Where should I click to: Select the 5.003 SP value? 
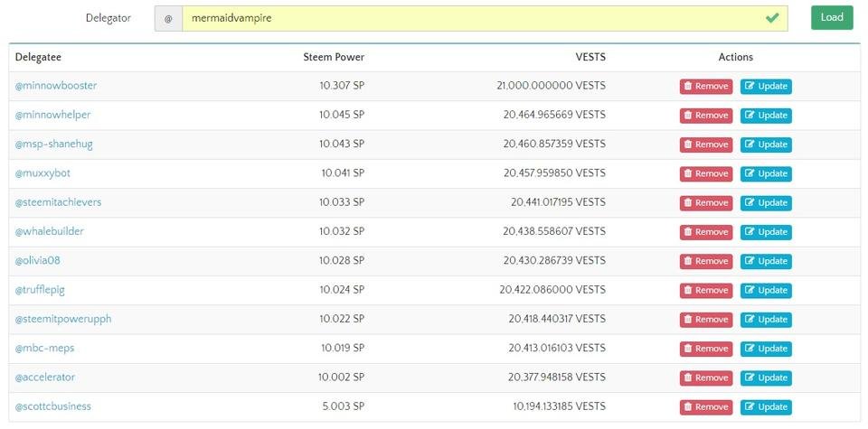344,407
